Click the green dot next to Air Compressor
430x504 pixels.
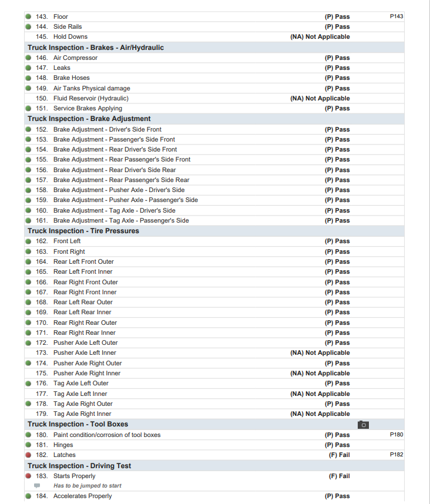tap(28, 58)
